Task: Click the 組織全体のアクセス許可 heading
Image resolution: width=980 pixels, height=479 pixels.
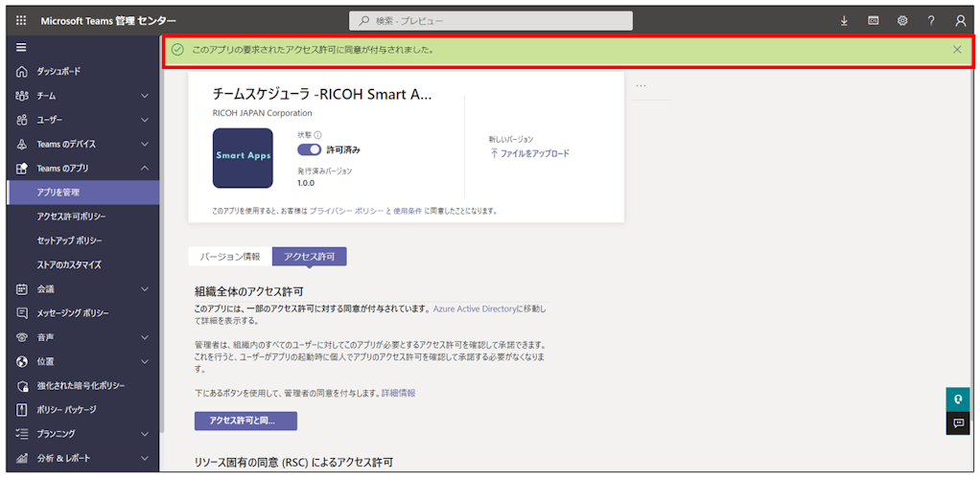Action: pyautogui.click(x=249, y=291)
